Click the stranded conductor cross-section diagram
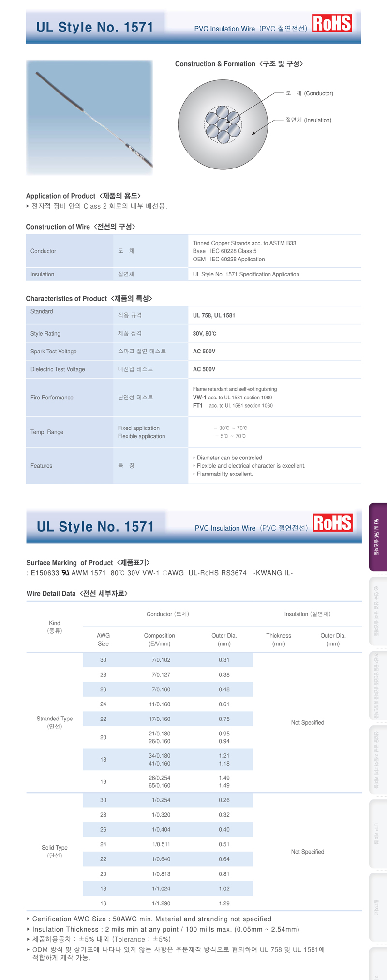 tap(223, 124)
